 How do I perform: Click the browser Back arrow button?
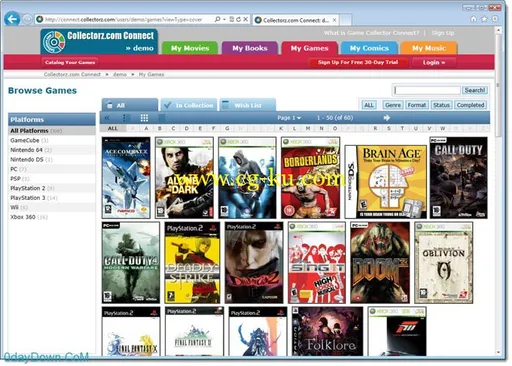(x=12, y=19)
